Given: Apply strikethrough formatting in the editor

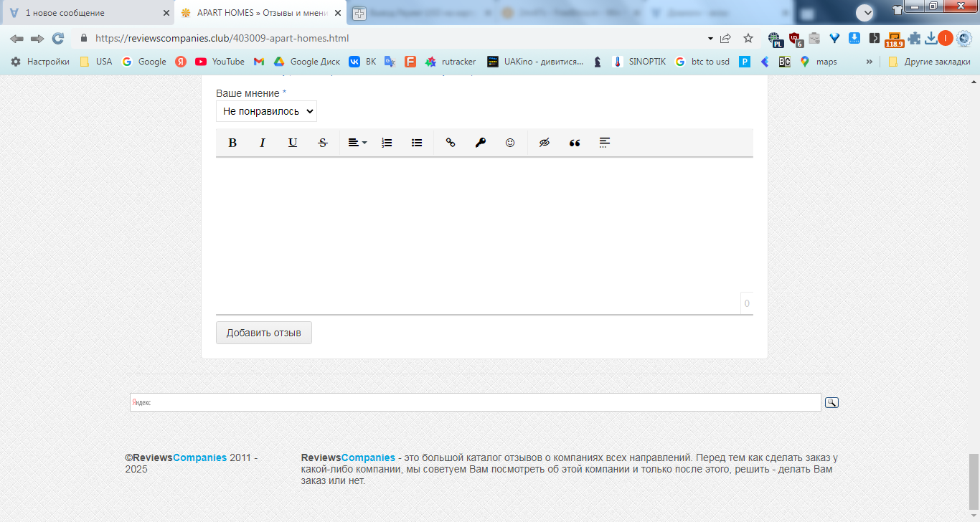Looking at the screenshot, I should coord(323,143).
